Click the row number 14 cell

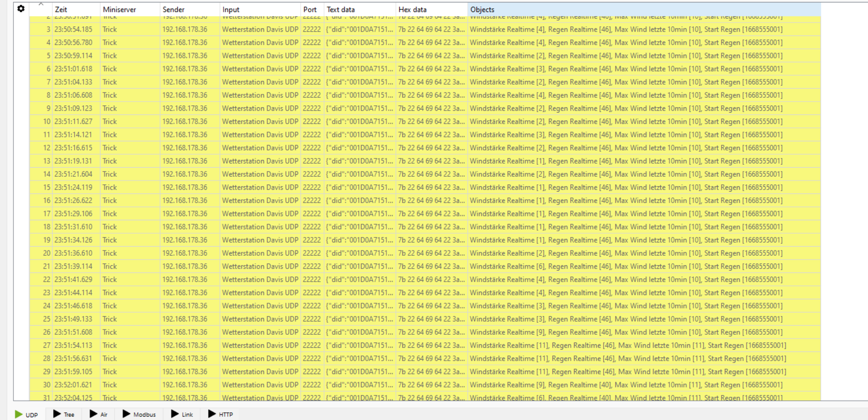(x=41, y=174)
